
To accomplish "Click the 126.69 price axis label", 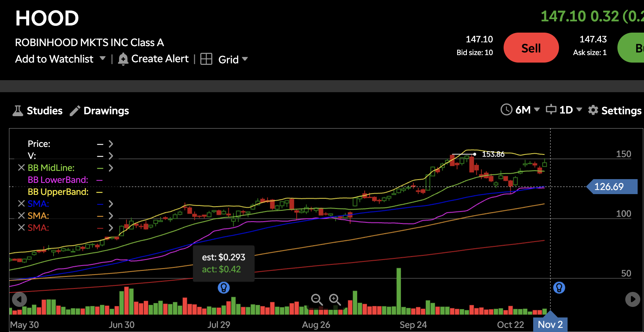I will pos(612,187).
